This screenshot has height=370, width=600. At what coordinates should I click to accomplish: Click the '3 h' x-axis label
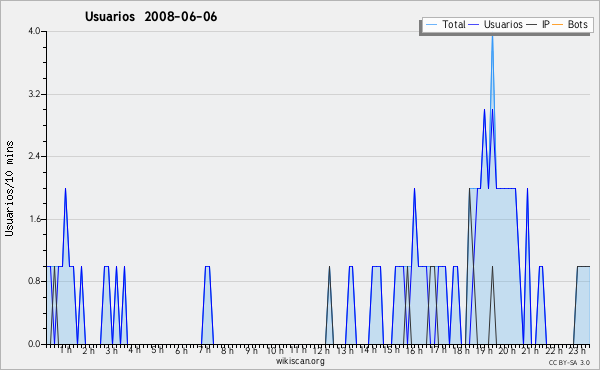(x=112, y=351)
